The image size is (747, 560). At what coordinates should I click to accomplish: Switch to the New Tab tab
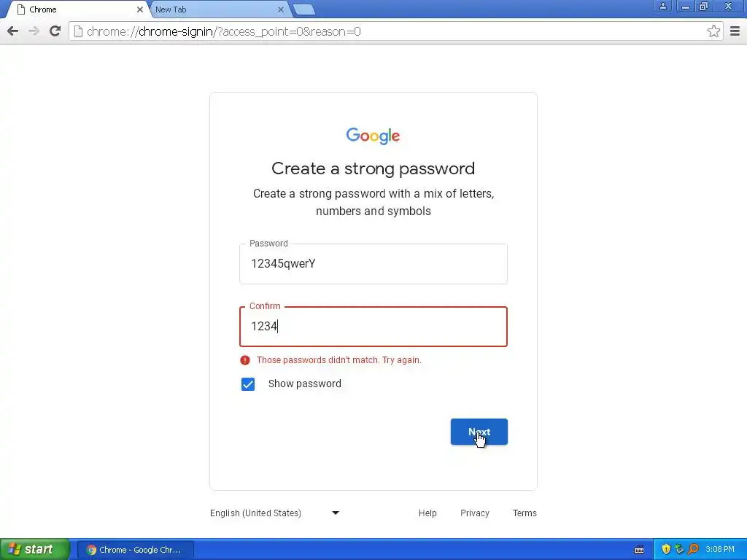point(216,9)
